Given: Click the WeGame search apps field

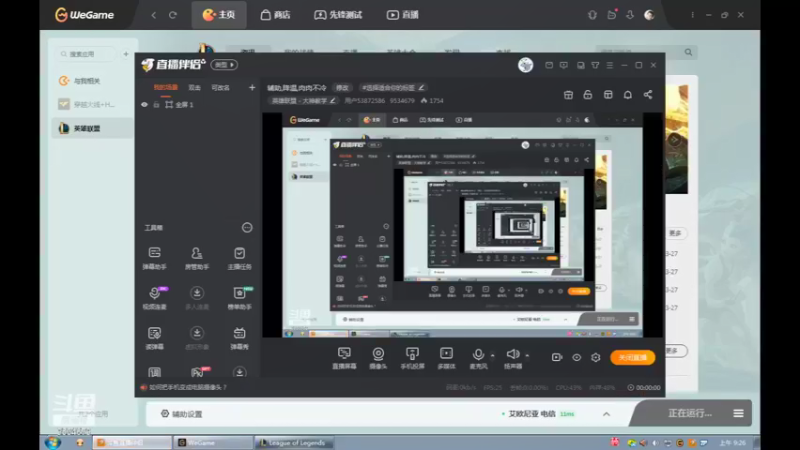Looking at the screenshot, I should 85,54.
